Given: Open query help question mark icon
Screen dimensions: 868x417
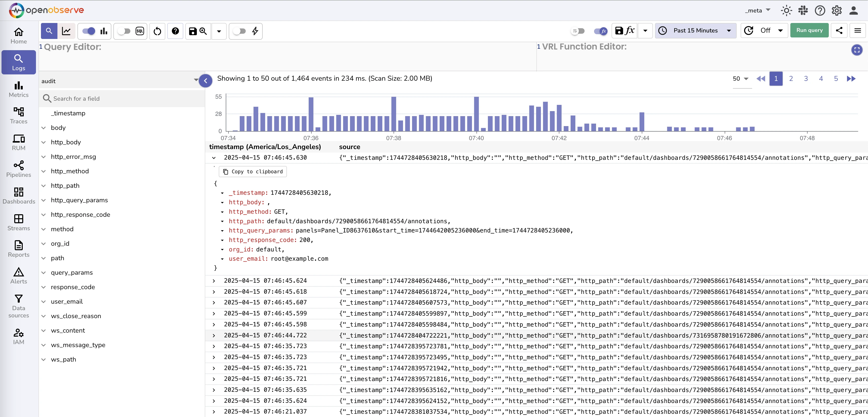Looking at the screenshot, I should 175,31.
